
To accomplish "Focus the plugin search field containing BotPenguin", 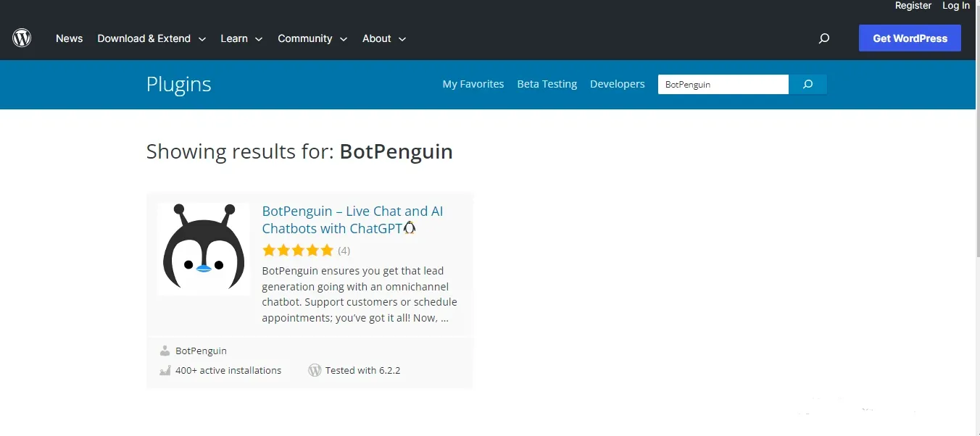I will (x=723, y=84).
